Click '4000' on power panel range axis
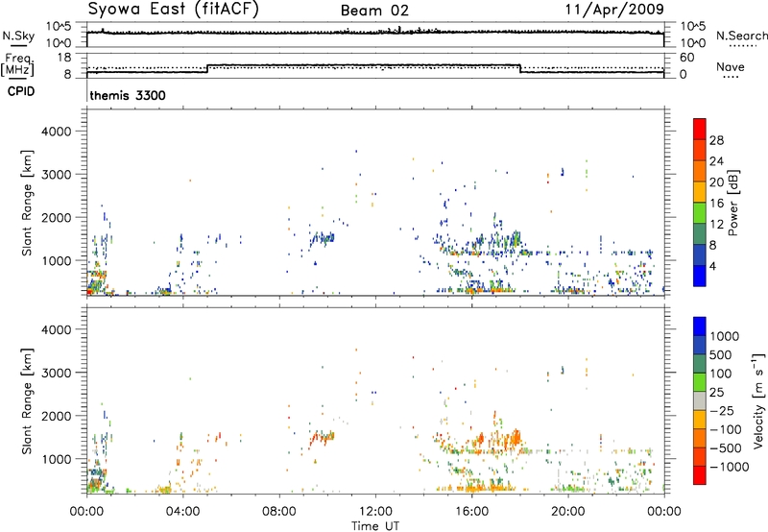 click(x=57, y=132)
